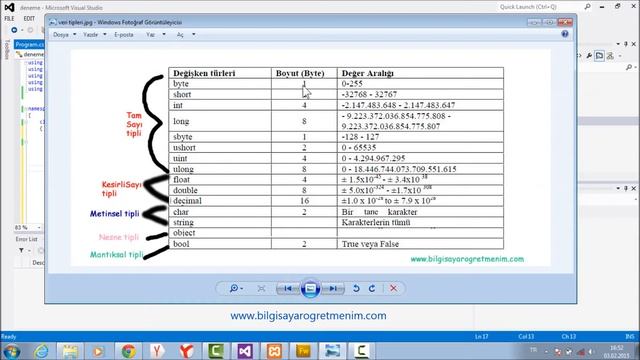Click the Error List filter funnel icon

(21, 251)
